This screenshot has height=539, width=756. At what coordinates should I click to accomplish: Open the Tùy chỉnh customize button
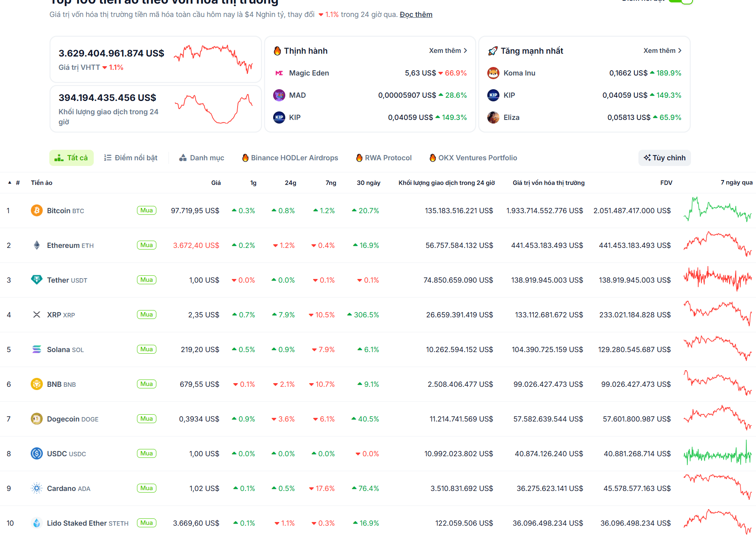pos(665,158)
